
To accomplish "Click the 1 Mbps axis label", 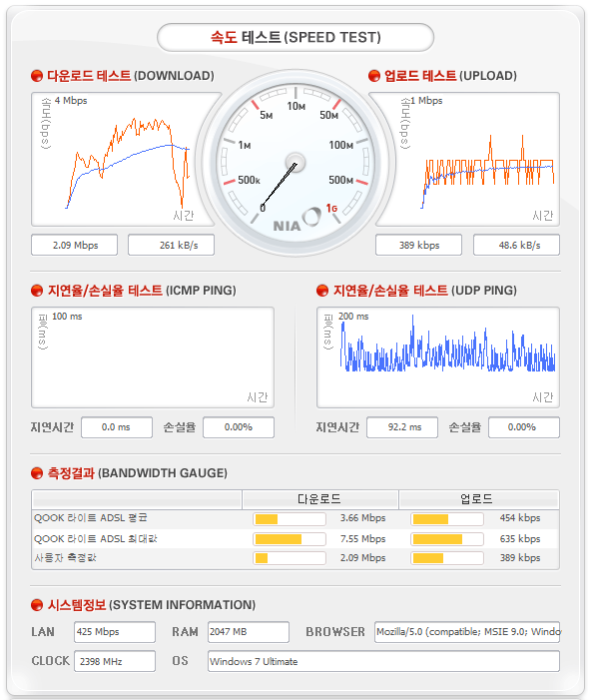I will coord(426,101).
